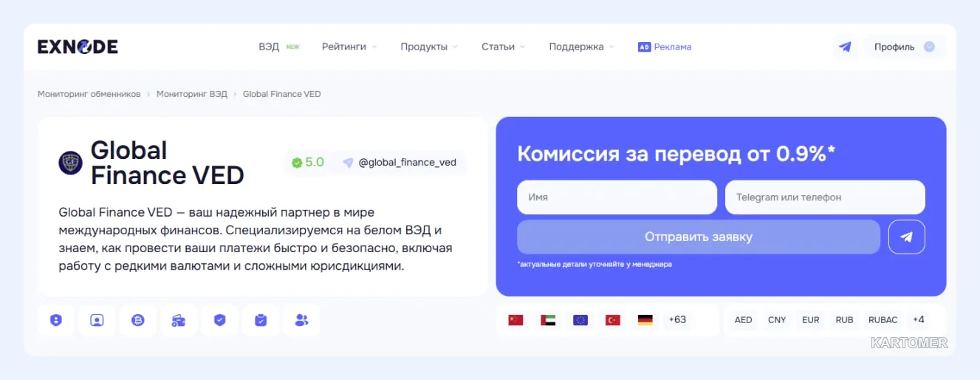Click the Global Finance VED company logo

[71, 163]
